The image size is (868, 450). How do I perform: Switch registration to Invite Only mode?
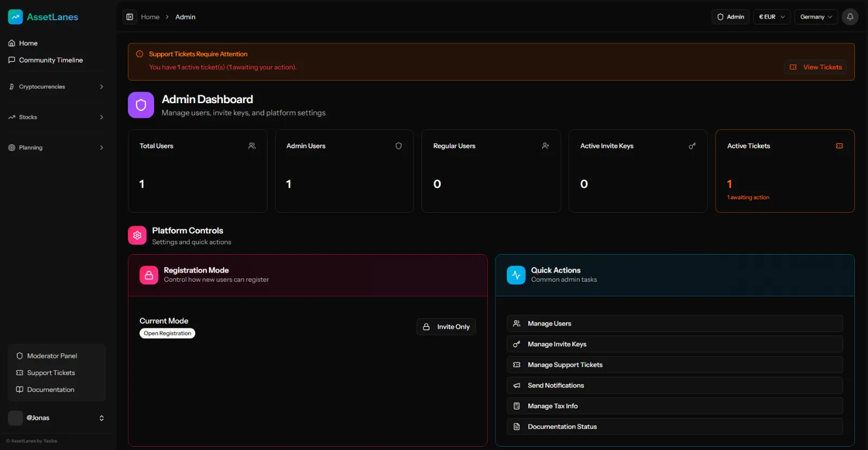pos(446,327)
